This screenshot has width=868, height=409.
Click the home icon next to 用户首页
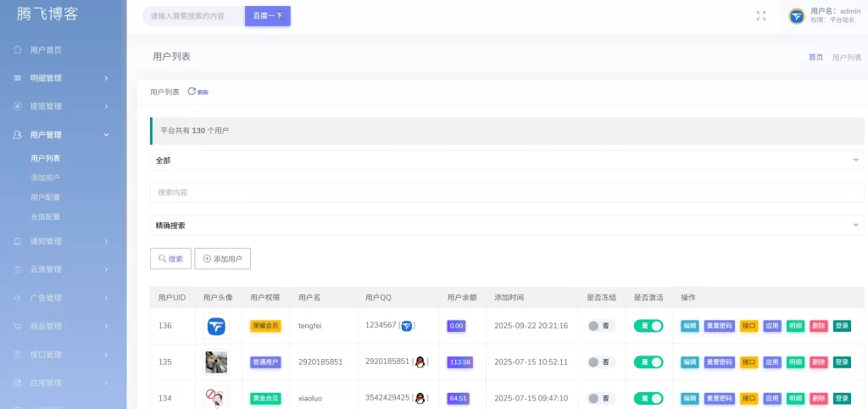click(x=18, y=49)
